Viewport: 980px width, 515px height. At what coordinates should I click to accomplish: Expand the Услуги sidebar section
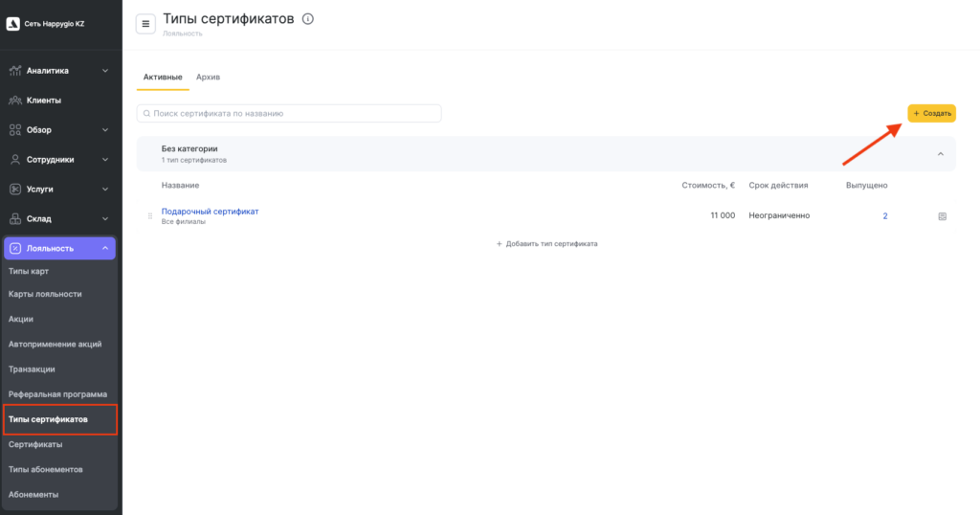105,190
